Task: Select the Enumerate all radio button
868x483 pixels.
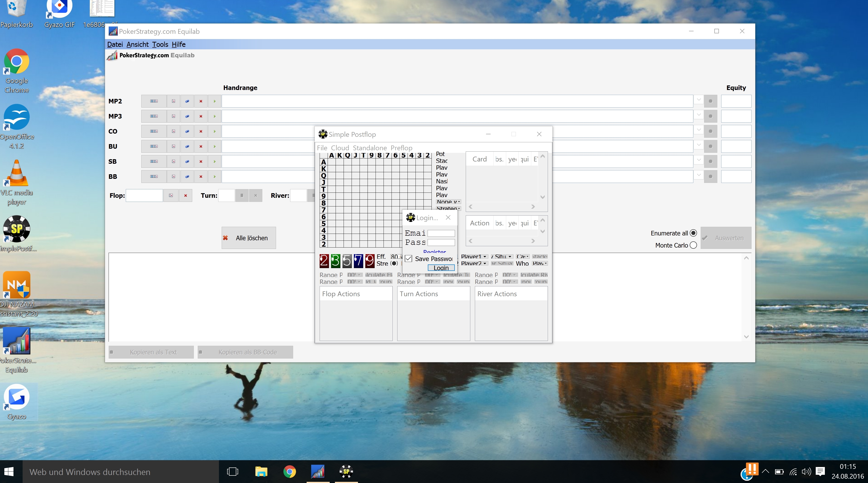Action: point(693,233)
